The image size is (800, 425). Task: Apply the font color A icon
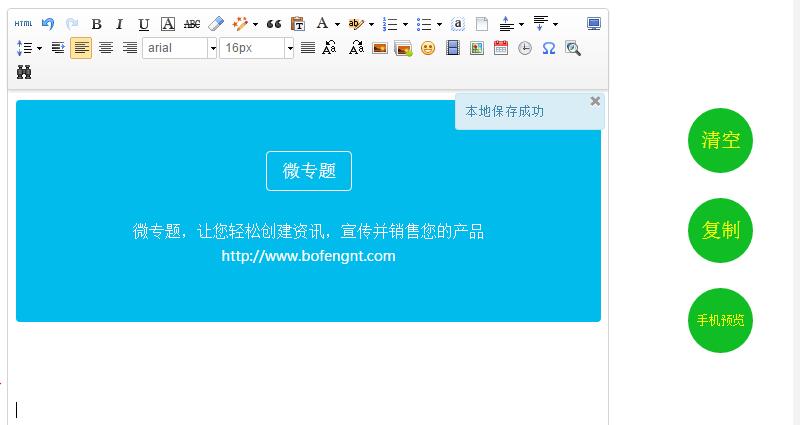coord(322,23)
